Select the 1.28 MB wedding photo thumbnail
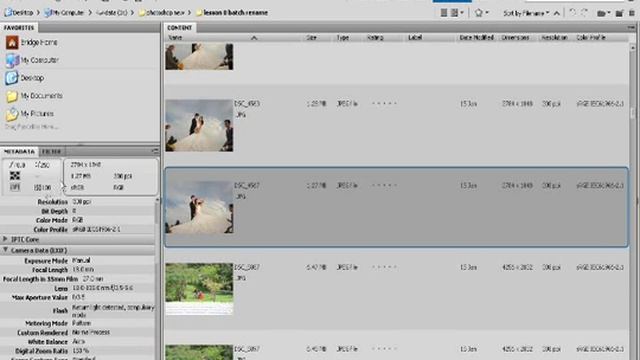The height and width of the screenshot is (360, 640). pyautogui.click(x=199, y=126)
